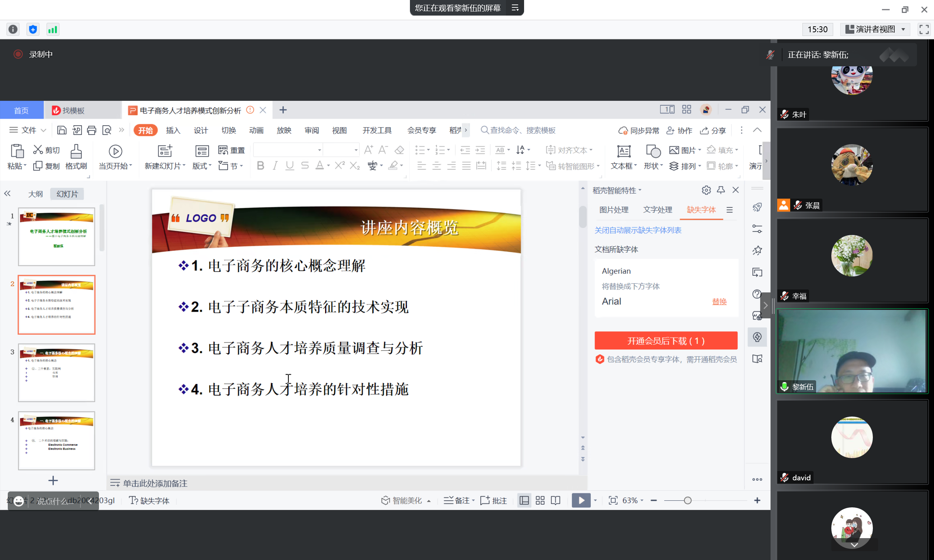Collapse the ribbon with the up chevron
The image size is (934, 560).
click(757, 130)
